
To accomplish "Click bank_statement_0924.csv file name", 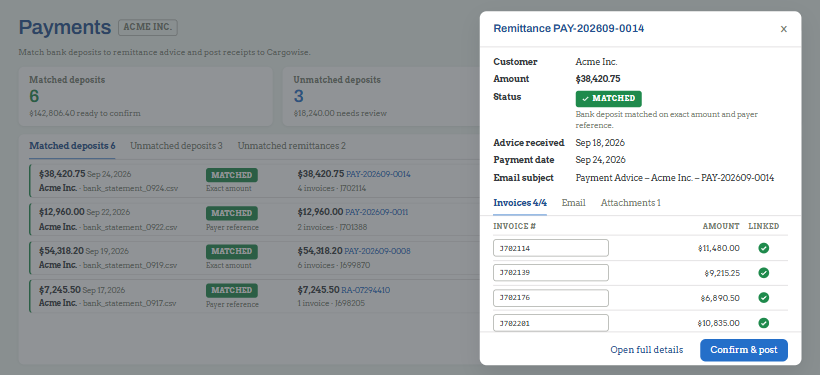I will click(130, 188).
